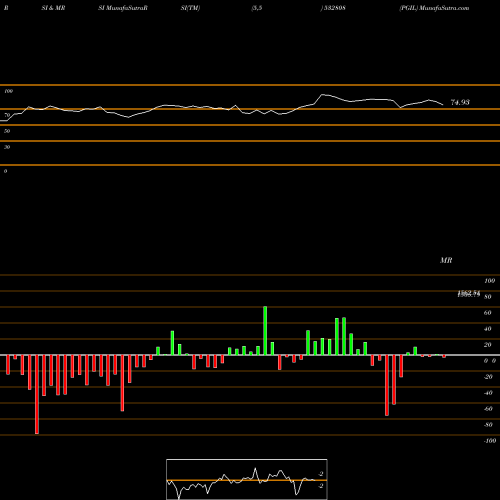The image size is (500, 500).
Task: Click the RSI axis label 0 on left
Action: (x=5, y=171)
